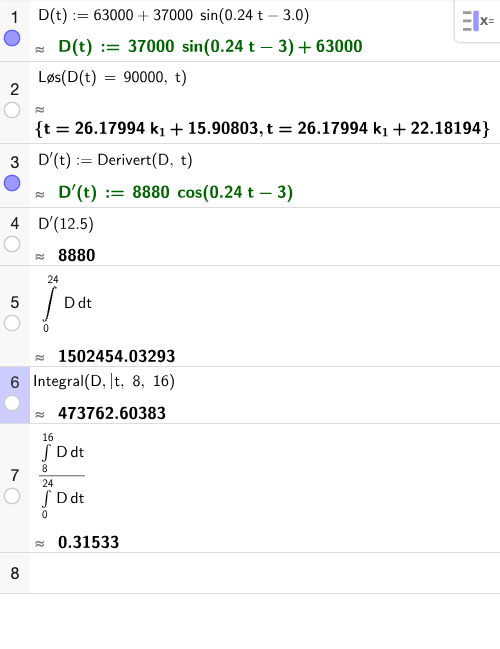Screen dimensions: 500x649
Task: Select row number 5 header
Action: 14,302
